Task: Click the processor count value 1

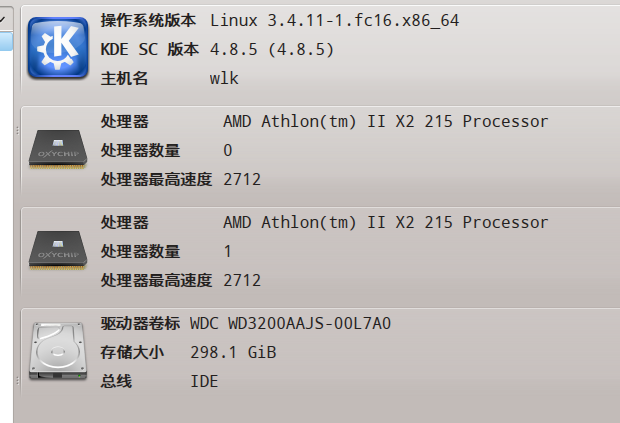Action: pos(228,251)
